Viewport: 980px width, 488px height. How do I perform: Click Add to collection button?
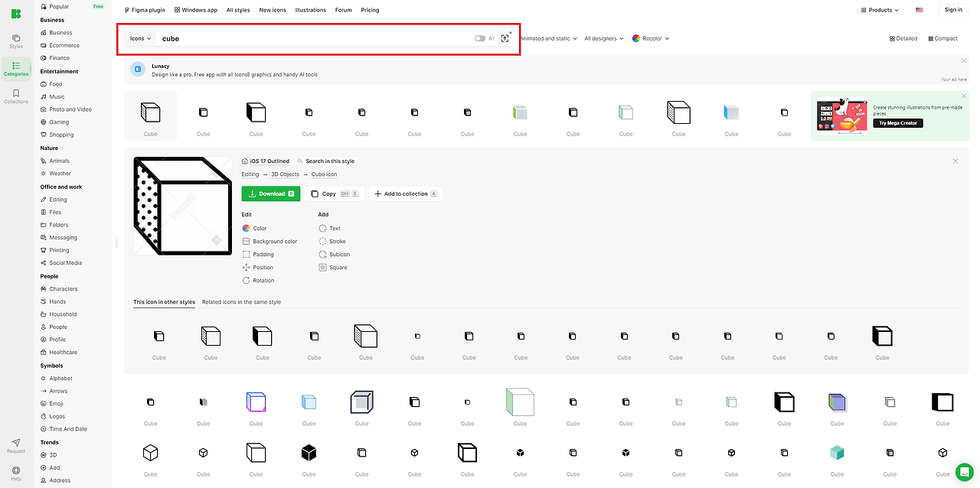click(405, 194)
